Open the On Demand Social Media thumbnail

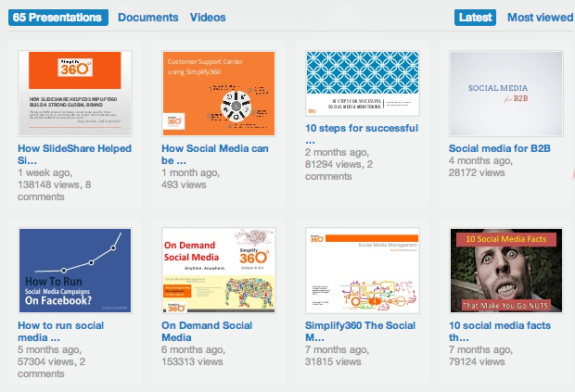coord(219,271)
